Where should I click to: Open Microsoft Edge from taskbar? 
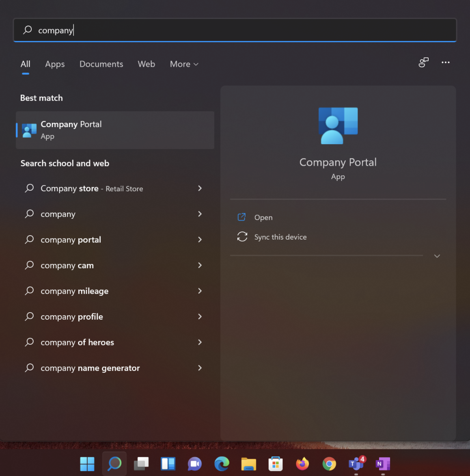click(222, 463)
